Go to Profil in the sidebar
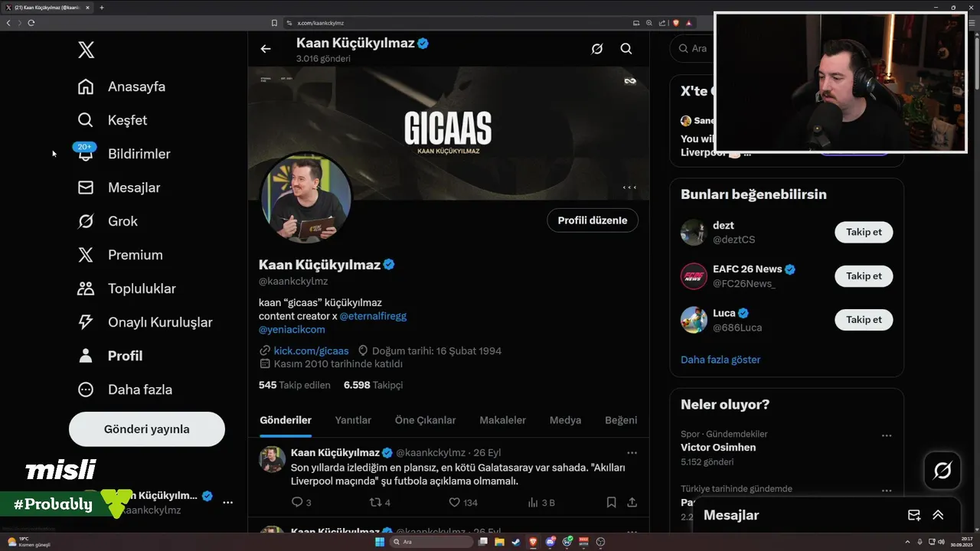The image size is (980, 551). point(111,356)
